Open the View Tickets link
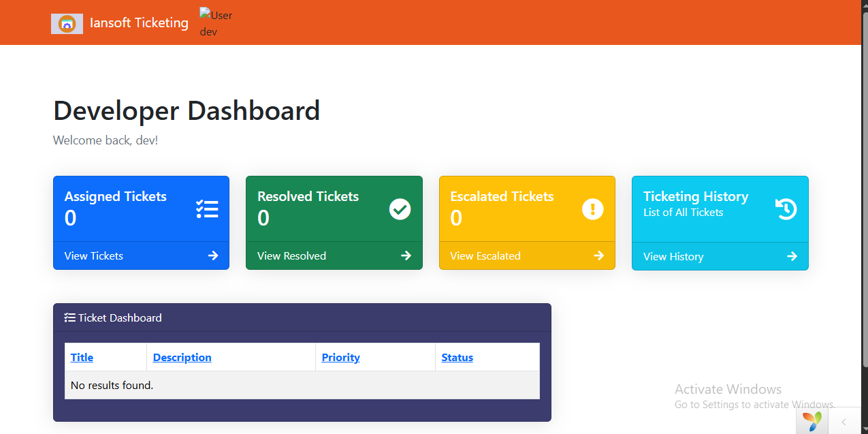 pos(94,255)
